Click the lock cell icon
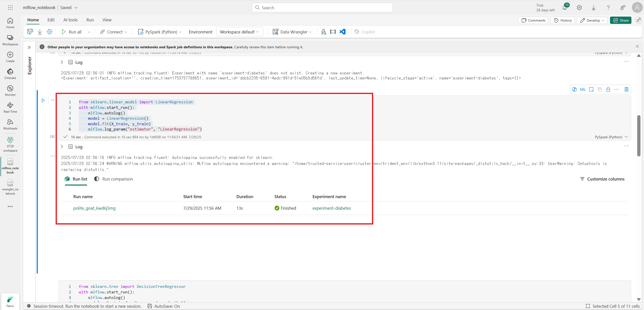 608,89
